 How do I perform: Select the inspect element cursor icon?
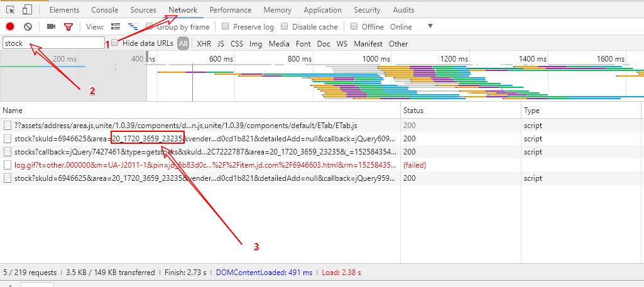[x=11, y=10]
